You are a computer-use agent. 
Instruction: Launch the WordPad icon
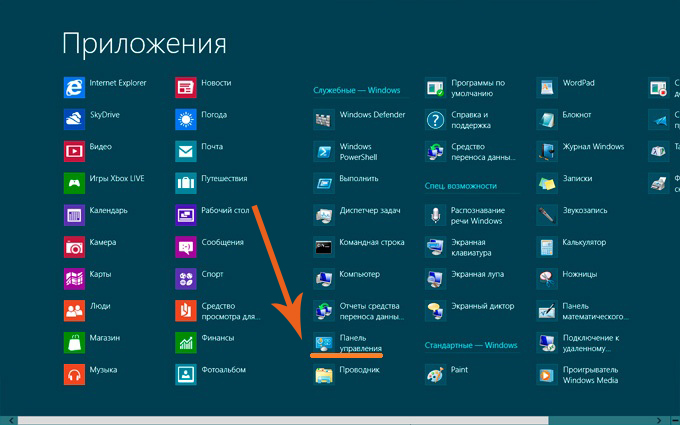click(547, 88)
